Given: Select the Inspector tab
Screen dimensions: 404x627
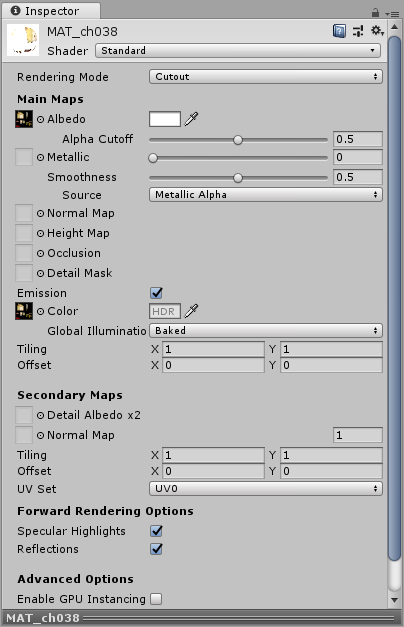Looking at the screenshot, I should [51, 11].
